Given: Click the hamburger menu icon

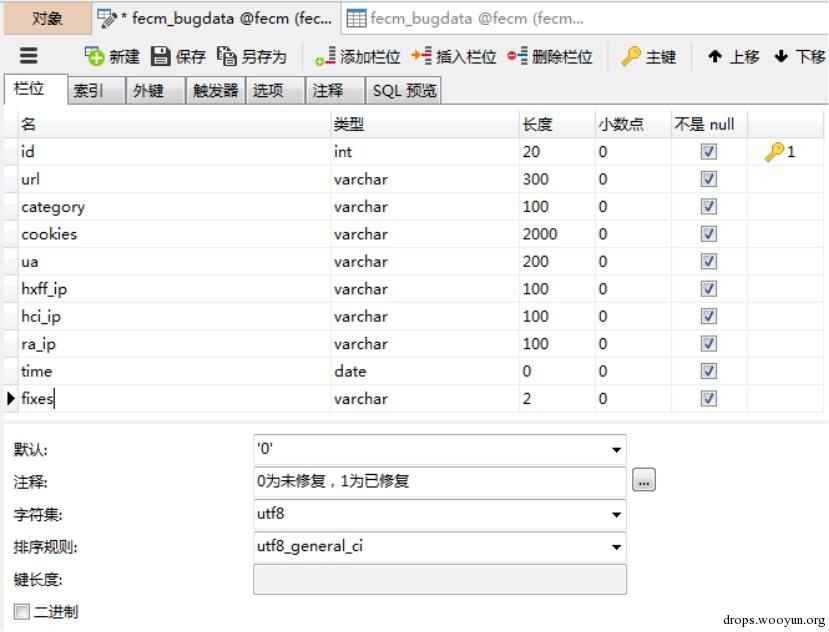Looking at the screenshot, I should pyautogui.click(x=28, y=55).
